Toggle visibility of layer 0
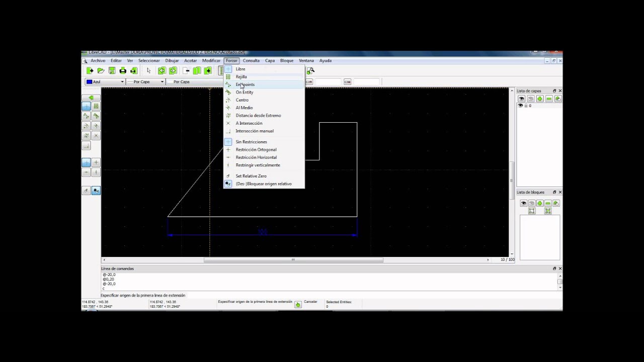 (520, 106)
